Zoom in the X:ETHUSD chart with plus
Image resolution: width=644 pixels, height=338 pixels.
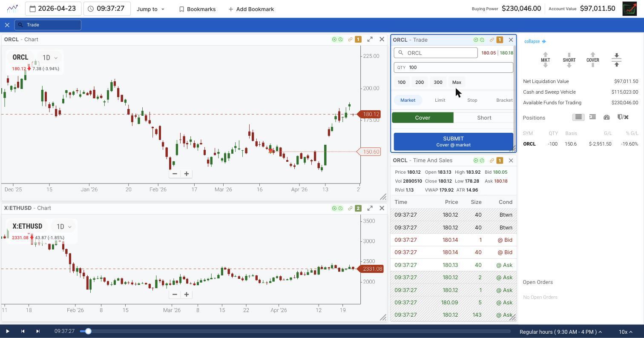tap(187, 294)
